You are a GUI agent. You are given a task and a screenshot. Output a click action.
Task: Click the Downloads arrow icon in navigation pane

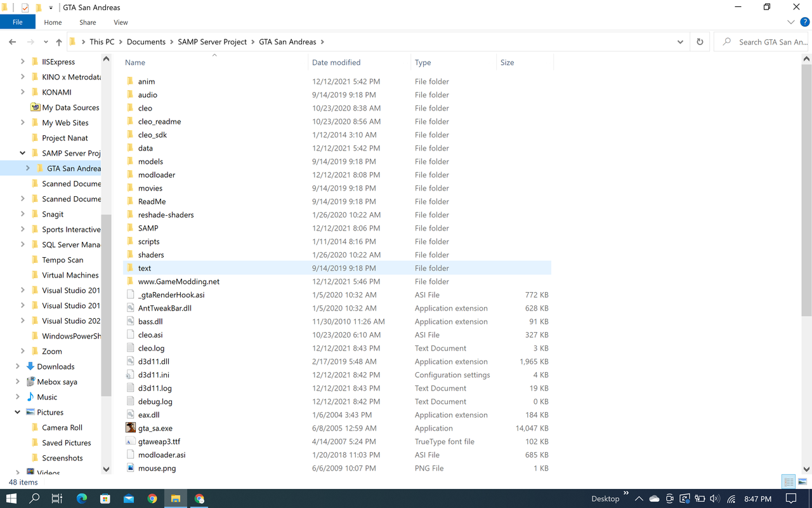30,366
